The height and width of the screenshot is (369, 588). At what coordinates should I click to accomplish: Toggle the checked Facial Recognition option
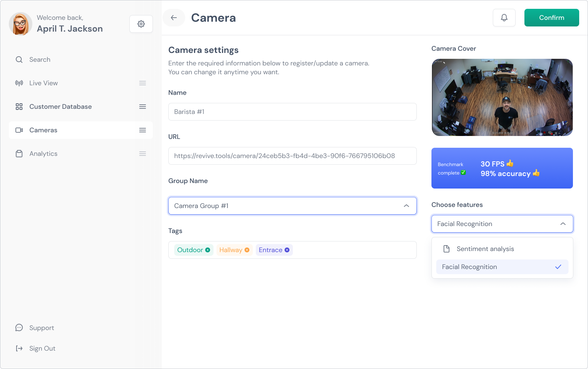(x=502, y=267)
